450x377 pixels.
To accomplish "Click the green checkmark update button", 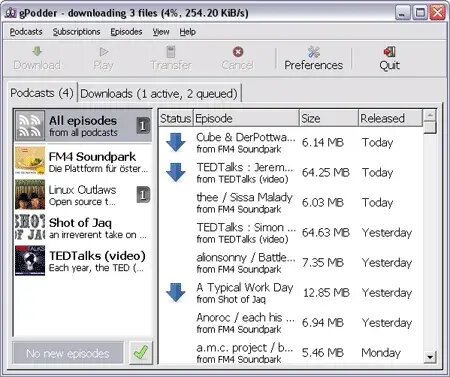I will coord(140,352).
